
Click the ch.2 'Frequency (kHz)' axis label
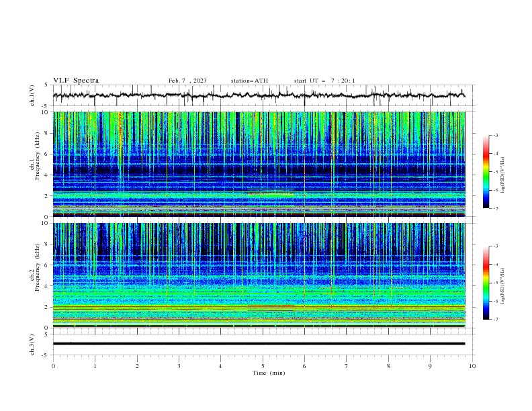38,267
